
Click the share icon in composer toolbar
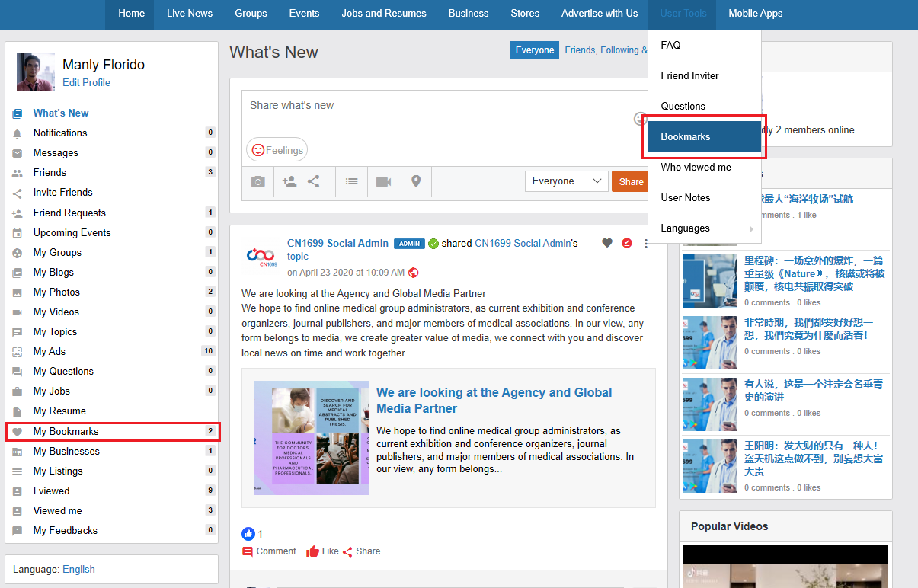pyautogui.click(x=314, y=181)
